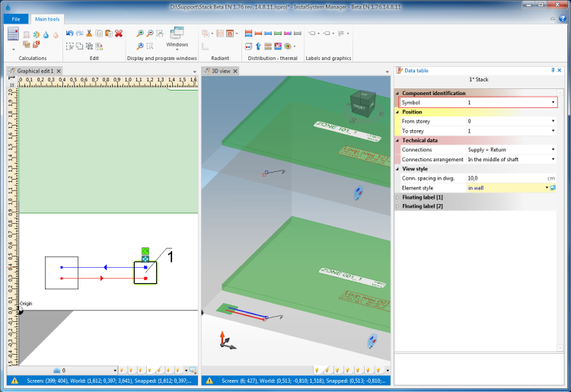The width and height of the screenshot is (571, 392).
Task: Click the Paste clipboard icon
Action: [x=109, y=33]
